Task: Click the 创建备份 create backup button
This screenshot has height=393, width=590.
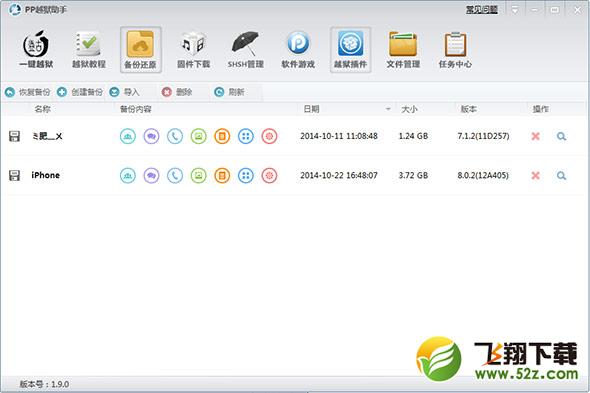Action: [x=80, y=92]
